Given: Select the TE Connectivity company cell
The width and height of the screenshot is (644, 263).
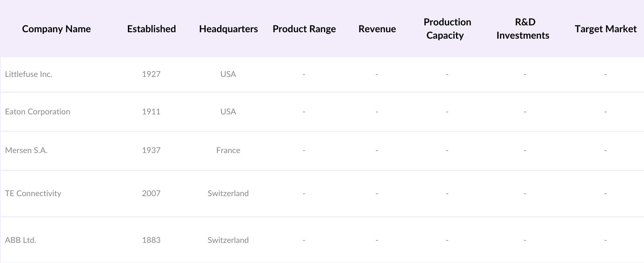Looking at the screenshot, I should point(33,193).
